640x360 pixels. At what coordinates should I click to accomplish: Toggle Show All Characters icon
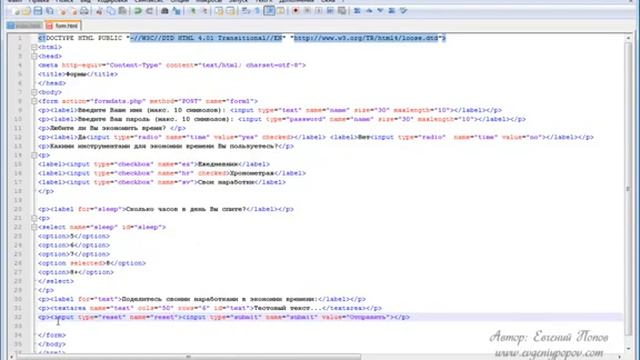point(257,11)
